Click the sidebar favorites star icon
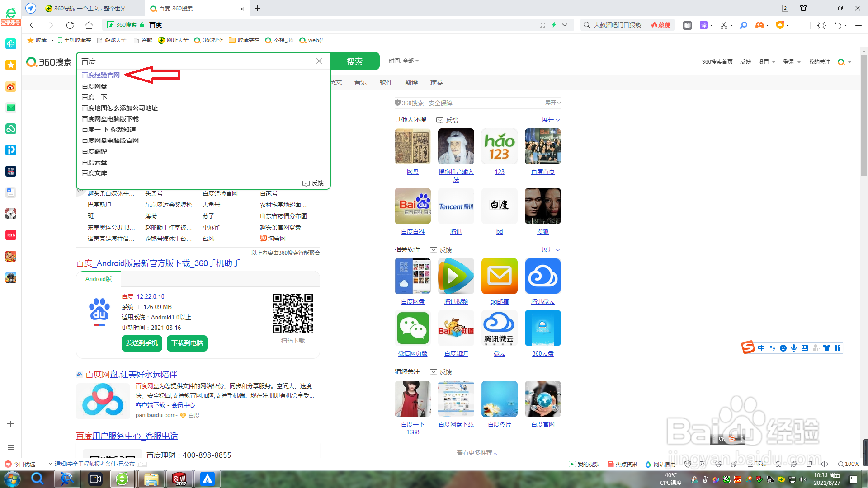 [11, 65]
